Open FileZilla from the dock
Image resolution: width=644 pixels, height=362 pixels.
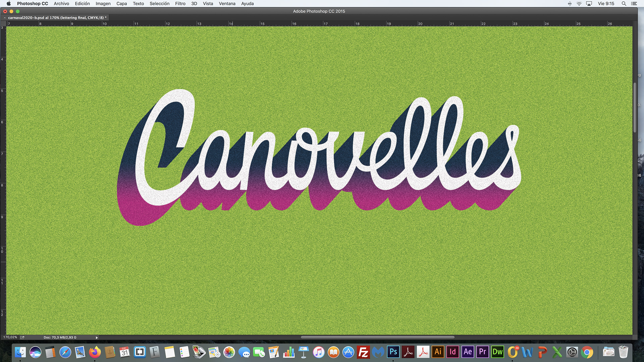[x=363, y=352]
